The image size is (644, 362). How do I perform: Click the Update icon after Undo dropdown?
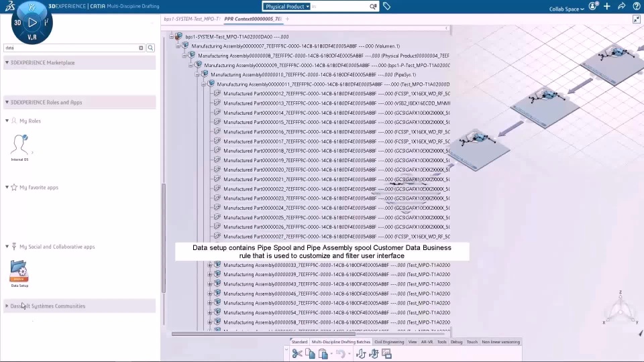361,354
